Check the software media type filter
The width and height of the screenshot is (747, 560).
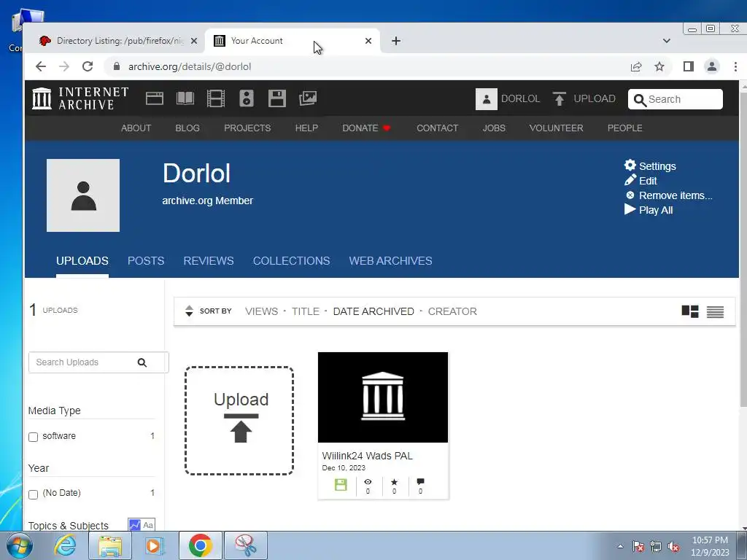33,437
